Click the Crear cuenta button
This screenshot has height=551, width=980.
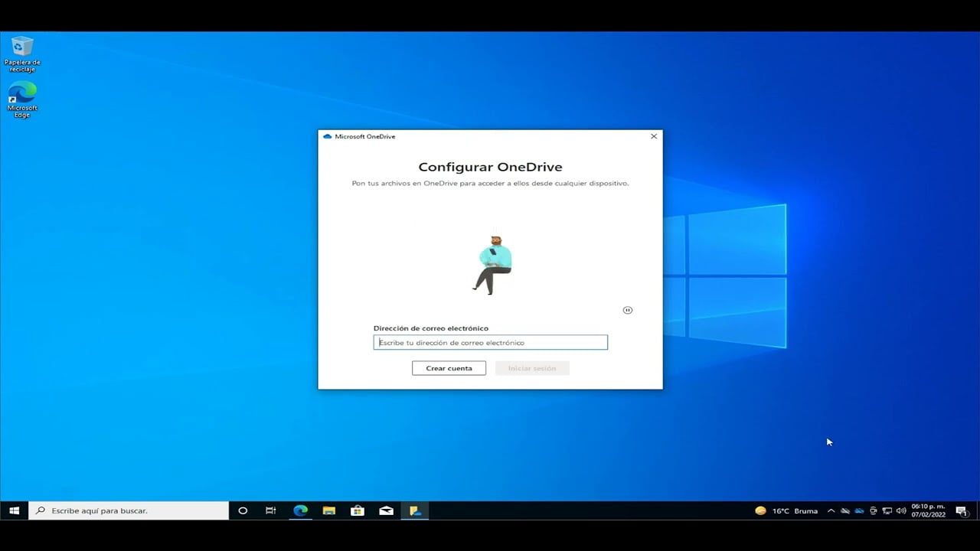click(449, 368)
